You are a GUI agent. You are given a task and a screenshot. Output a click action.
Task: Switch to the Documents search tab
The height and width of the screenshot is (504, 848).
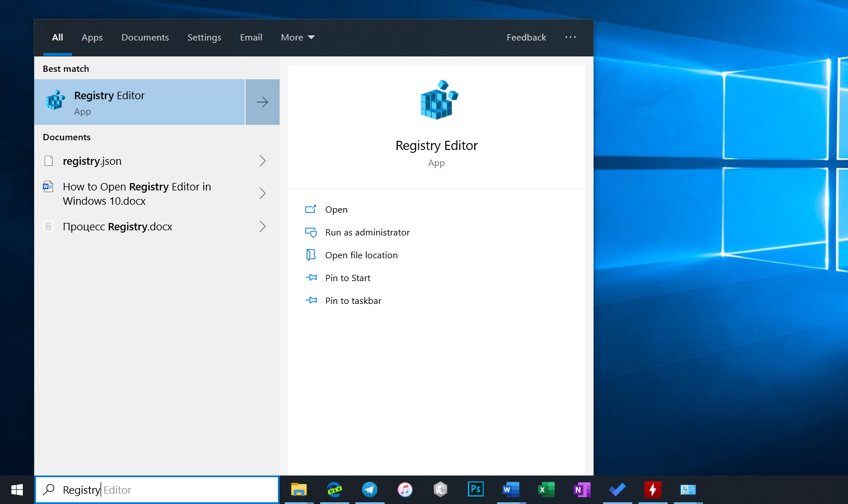pos(145,37)
